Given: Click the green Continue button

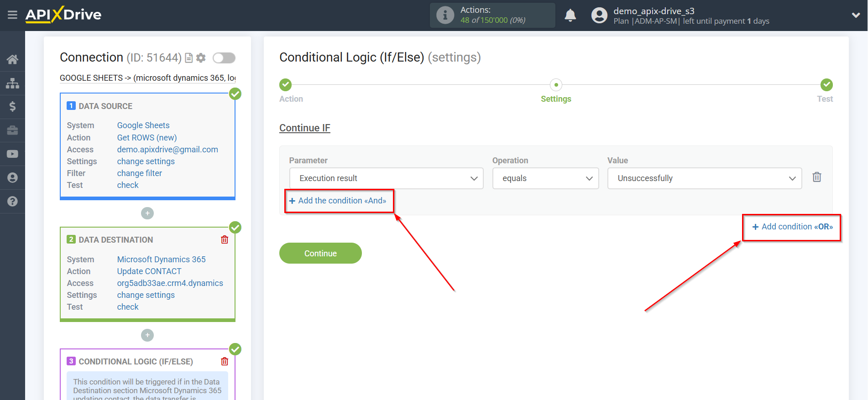Looking at the screenshot, I should point(320,253).
